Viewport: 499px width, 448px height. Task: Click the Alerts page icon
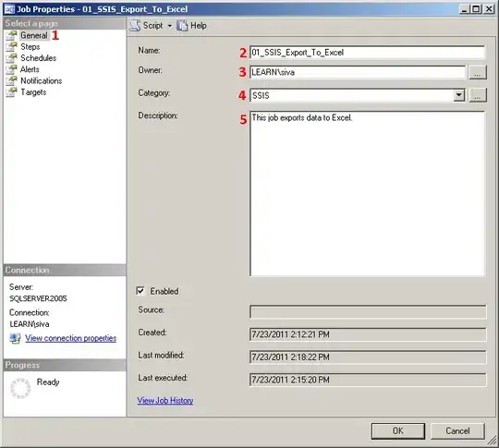point(11,69)
